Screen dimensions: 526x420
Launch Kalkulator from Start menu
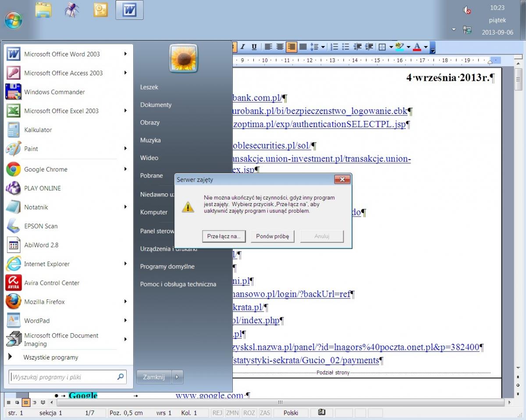tap(38, 130)
